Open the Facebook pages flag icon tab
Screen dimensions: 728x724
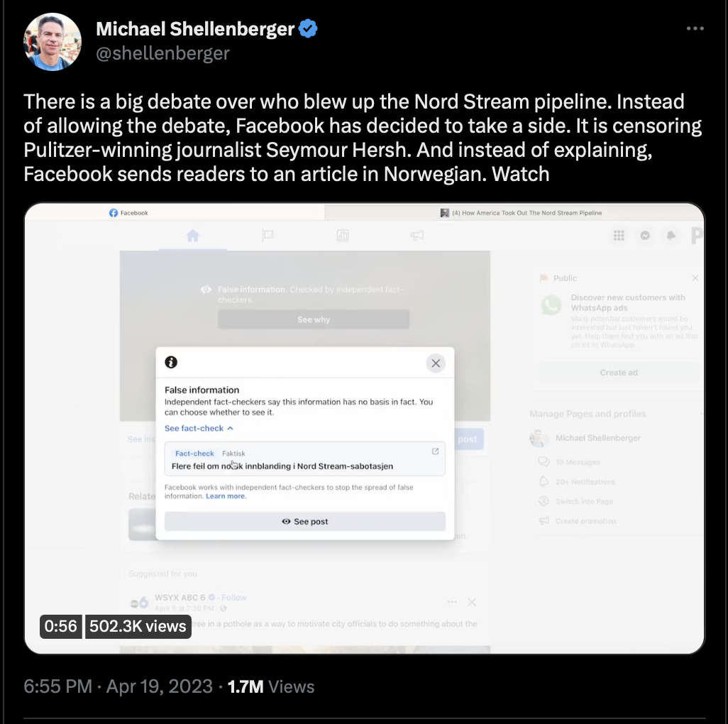point(268,236)
